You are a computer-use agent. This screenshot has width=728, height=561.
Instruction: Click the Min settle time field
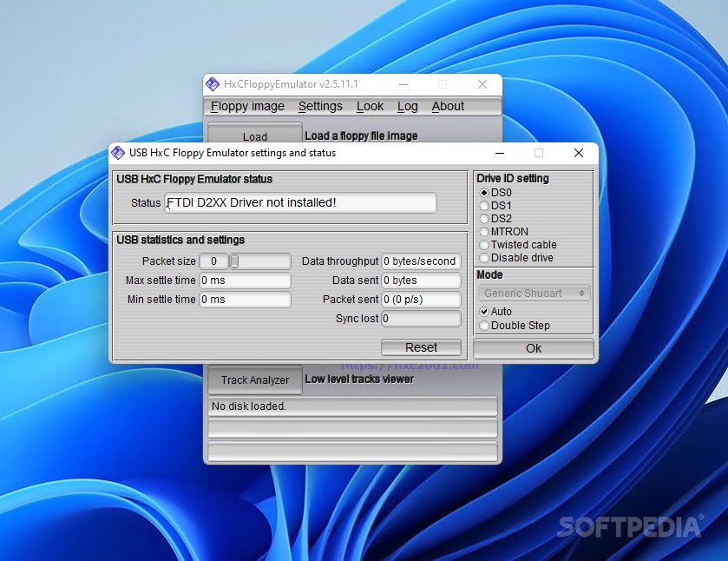(246, 300)
